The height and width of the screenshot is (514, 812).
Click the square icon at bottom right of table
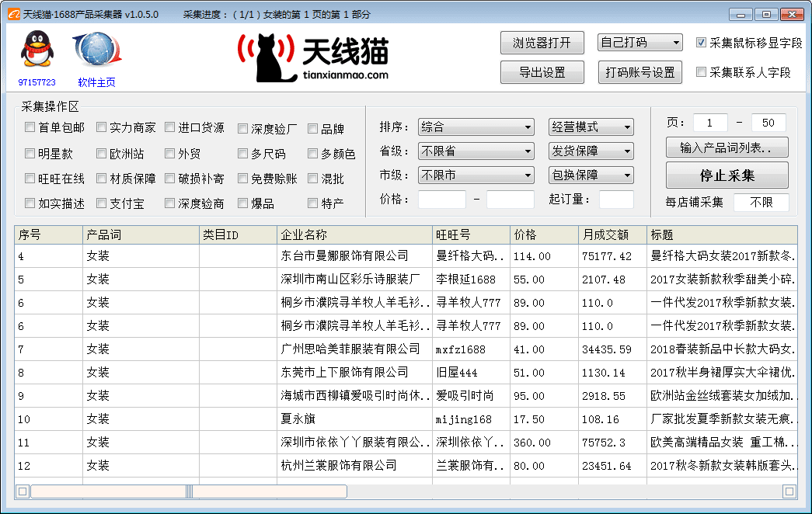click(789, 491)
